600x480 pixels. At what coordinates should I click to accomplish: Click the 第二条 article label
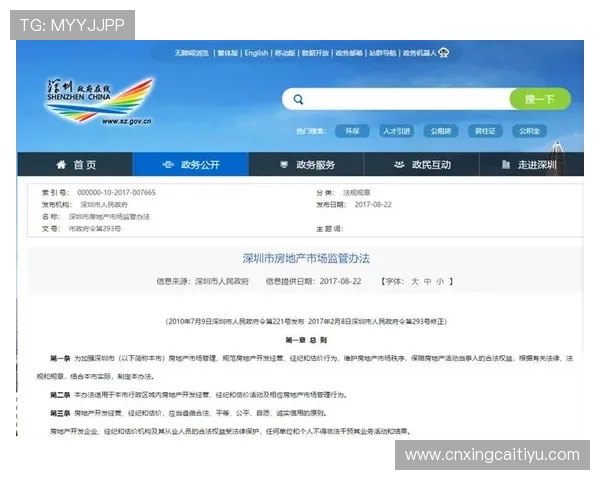point(60,395)
